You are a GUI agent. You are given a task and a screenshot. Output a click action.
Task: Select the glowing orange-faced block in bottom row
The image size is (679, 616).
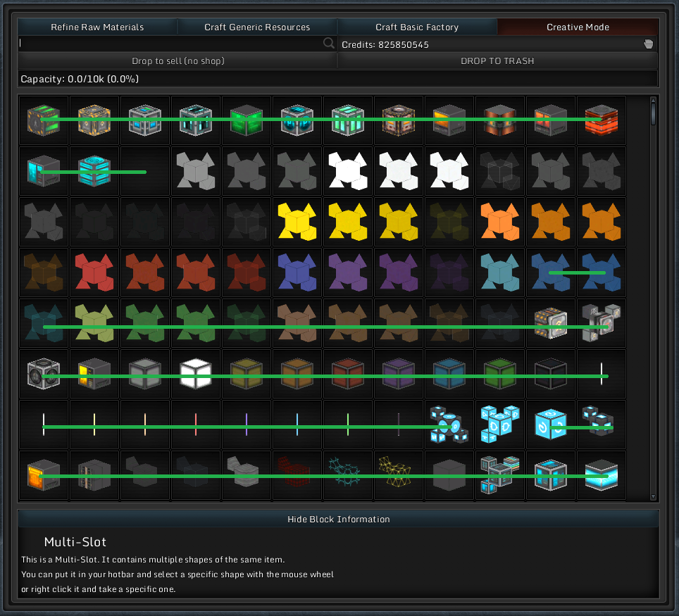point(44,475)
